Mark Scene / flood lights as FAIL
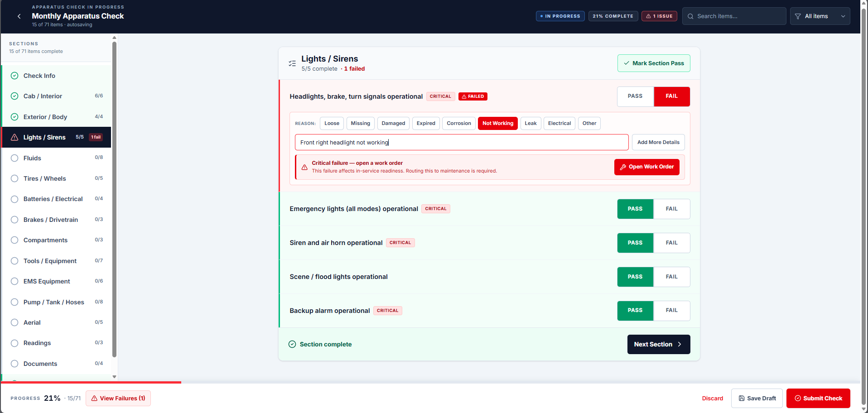Screen dimensions: 868x413 tap(672, 277)
